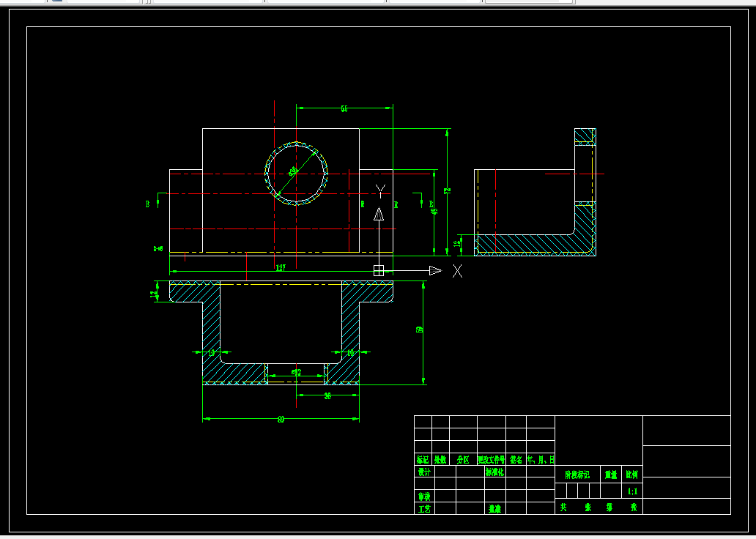This screenshot has height=539, width=756.
Task: Click the 签名 cell in title block
Action: coord(516,459)
